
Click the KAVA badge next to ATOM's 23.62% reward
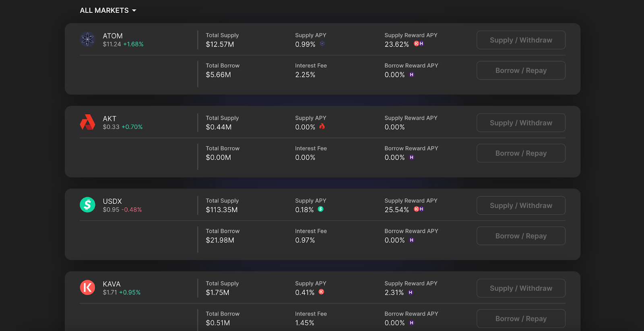click(417, 44)
